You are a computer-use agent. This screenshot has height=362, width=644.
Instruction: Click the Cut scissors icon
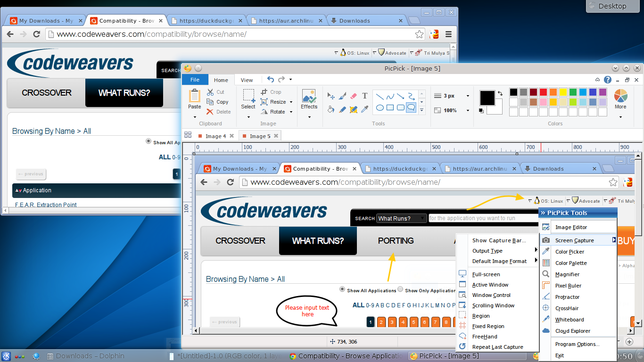click(x=210, y=92)
